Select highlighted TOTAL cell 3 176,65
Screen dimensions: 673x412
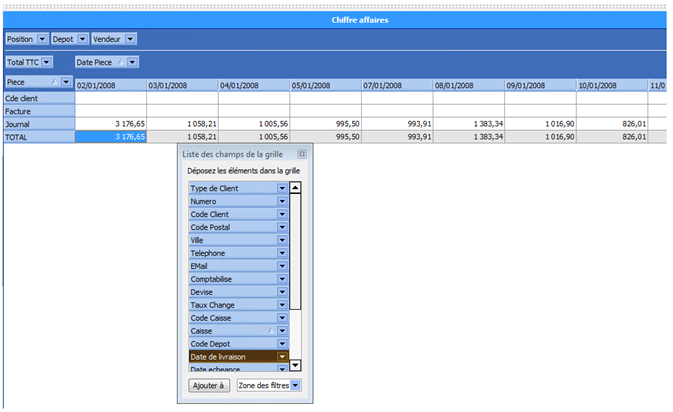point(111,137)
